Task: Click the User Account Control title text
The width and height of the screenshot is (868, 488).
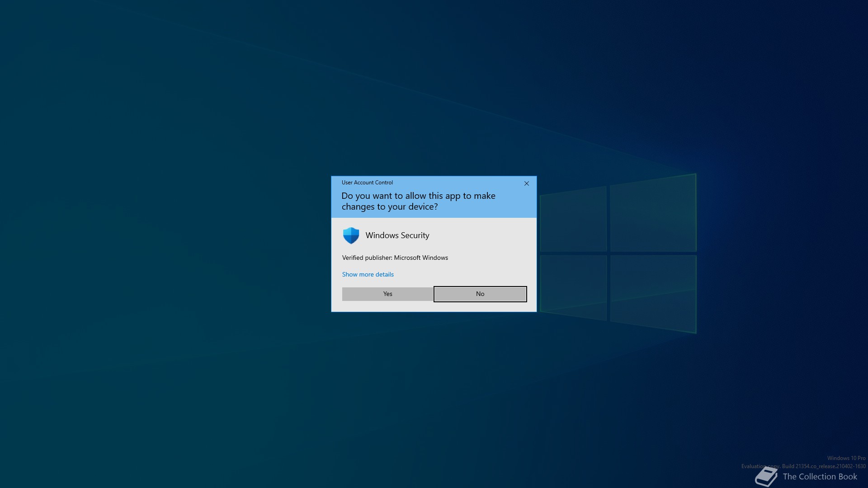Action: (x=367, y=183)
